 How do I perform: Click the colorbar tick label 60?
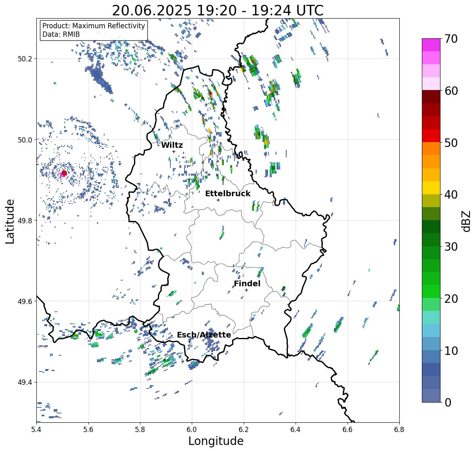[x=451, y=91]
